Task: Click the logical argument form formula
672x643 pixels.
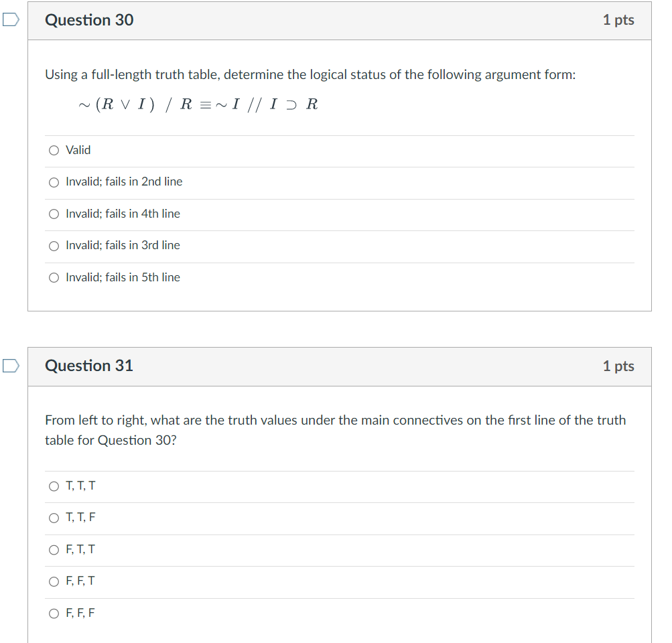Action: [x=198, y=104]
